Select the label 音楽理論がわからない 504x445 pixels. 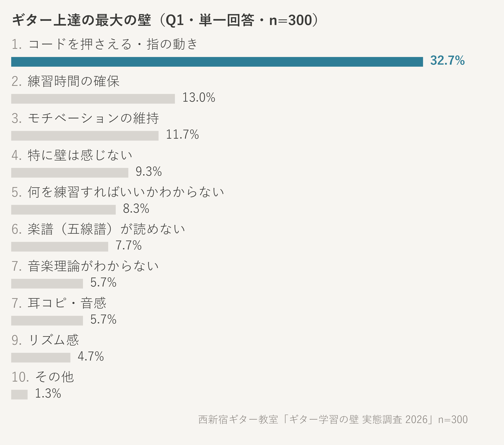[93, 266]
